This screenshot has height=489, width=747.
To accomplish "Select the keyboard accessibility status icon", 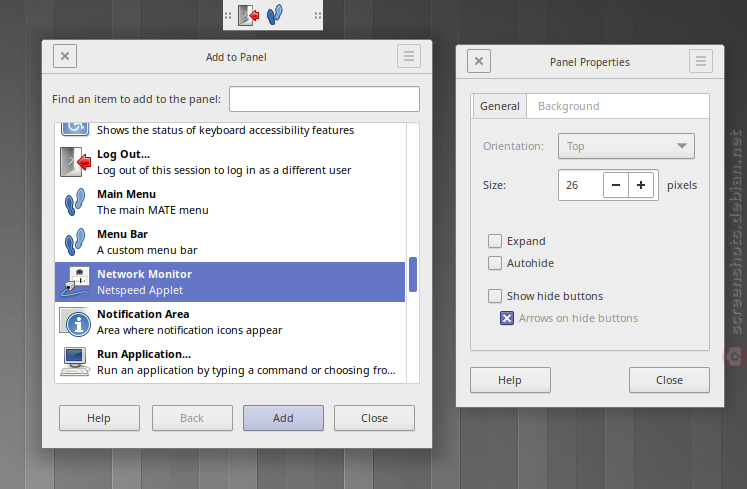I will [x=75, y=129].
